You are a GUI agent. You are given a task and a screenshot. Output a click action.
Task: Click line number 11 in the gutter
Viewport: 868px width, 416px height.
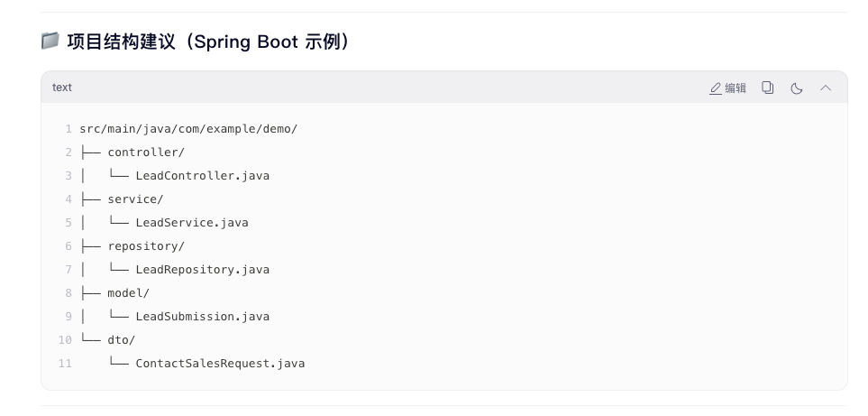point(65,364)
